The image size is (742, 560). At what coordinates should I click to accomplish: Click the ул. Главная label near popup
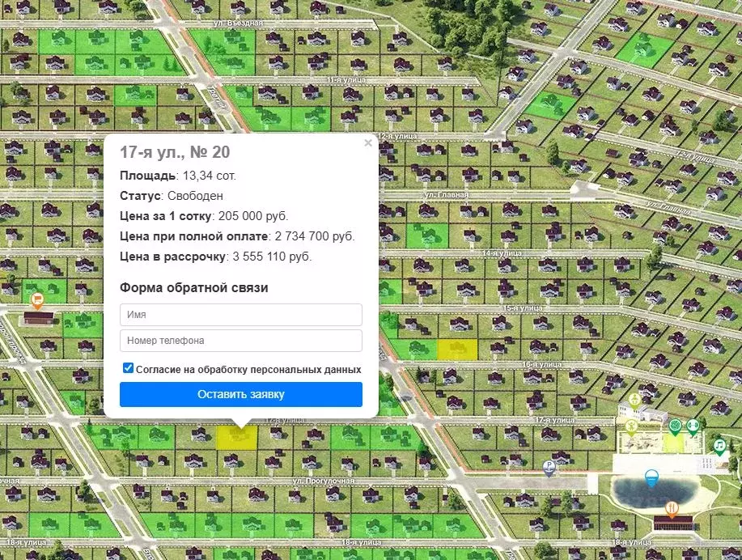(x=446, y=194)
